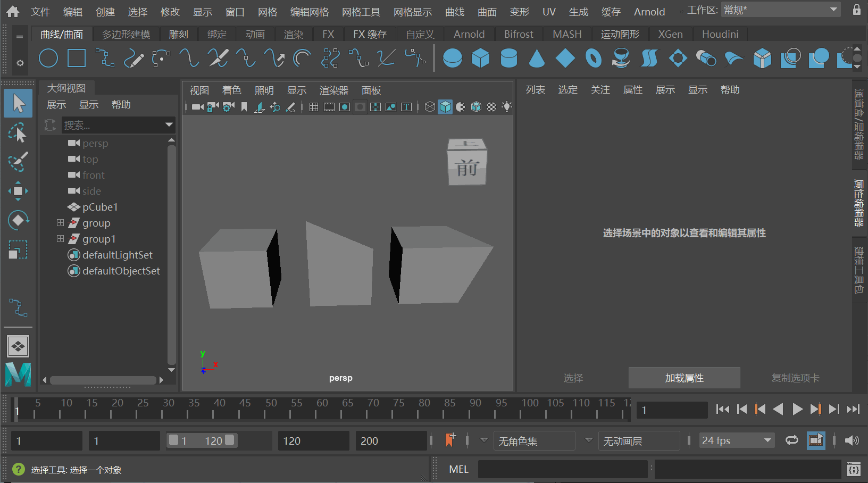Viewport: 868px width, 483px height.
Task: Open the Arnold menu in the menu bar
Action: 649,11
